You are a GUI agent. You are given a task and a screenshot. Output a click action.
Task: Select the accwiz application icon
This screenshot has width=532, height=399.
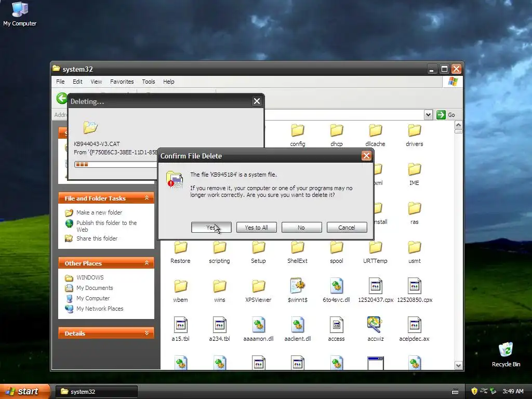375,329
